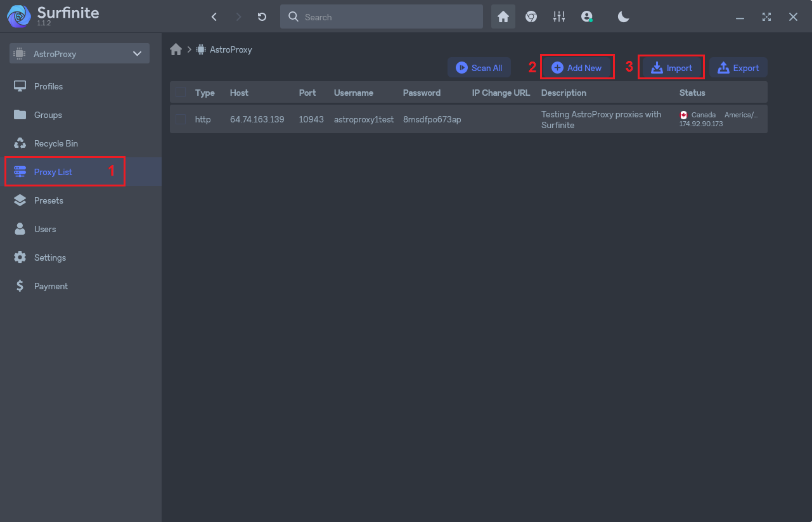This screenshot has width=812, height=522.
Task: Click the description Testing AstroProxy proxies
Action: pyautogui.click(x=601, y=120)
